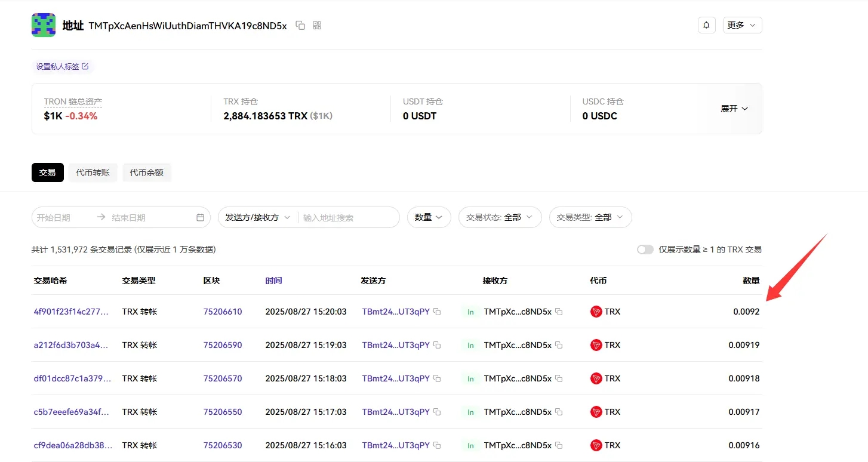
Task: Edit private label pencil icon
Action: [85, 66]
